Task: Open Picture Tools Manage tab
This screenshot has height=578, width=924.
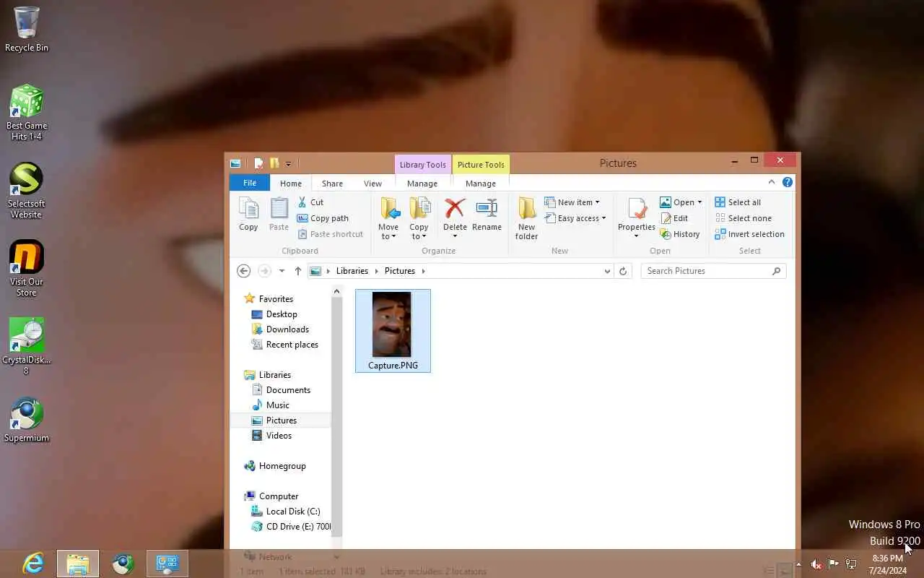Action: click(x=481, y=184)
